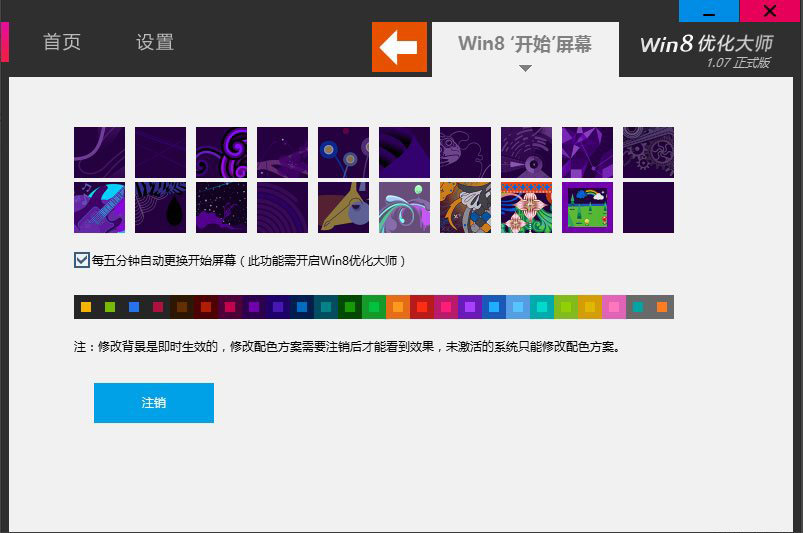The width and height of the screenshot is (803, 533).
Task: Close the Win8优化大师 window
Action: [770, 11]
